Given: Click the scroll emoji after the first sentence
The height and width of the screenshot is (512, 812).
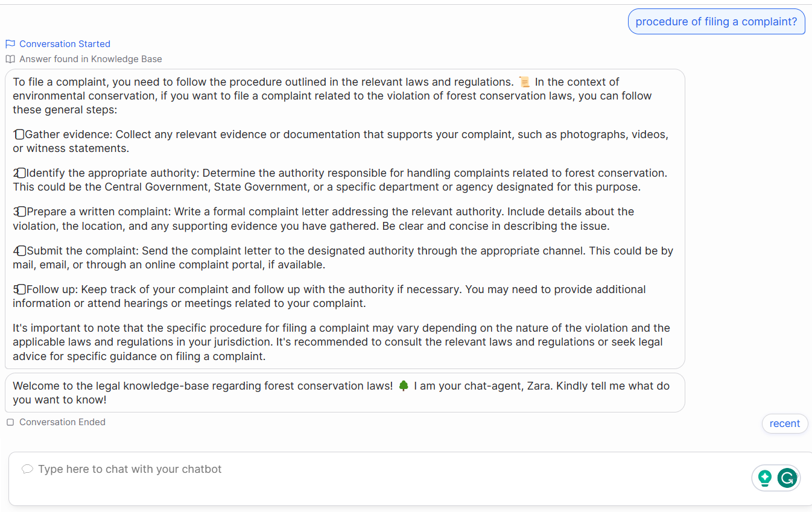Looking at the screenshot, I should click(524, 81).
